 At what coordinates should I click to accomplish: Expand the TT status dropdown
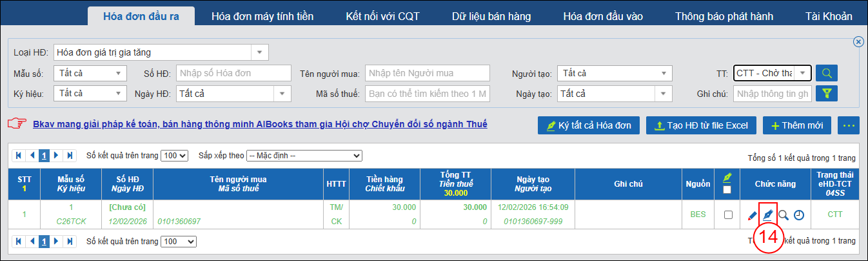tap(802, 73)
